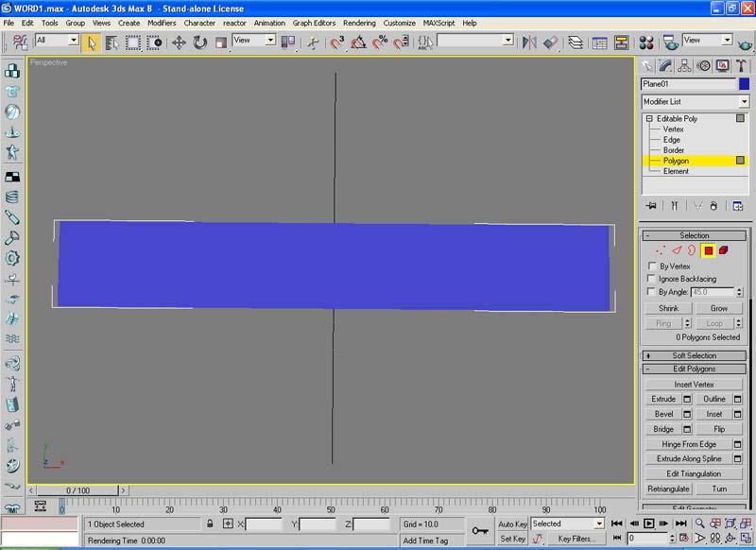Click the Extrude button
756x550 pixels.
pos(663,399)
